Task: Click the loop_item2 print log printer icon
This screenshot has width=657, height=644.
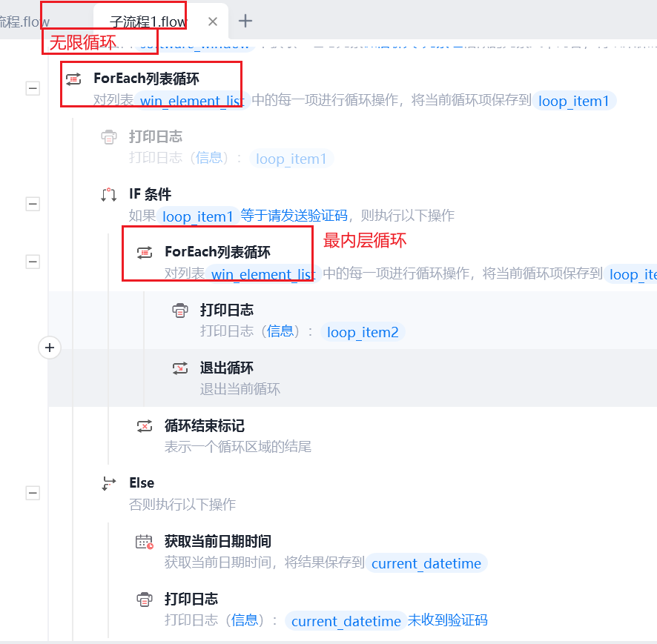Action: click(180, 311)
